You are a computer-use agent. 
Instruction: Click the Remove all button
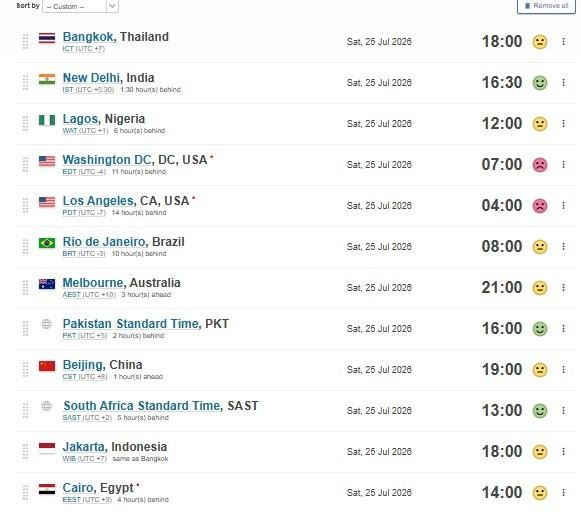(x=546, y=6)
